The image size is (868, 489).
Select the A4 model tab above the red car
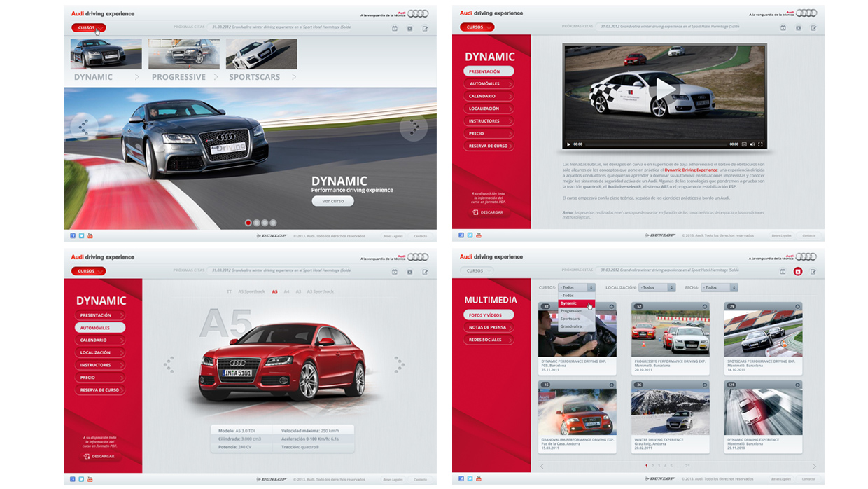pyautogui.click(x=287, y=291)
